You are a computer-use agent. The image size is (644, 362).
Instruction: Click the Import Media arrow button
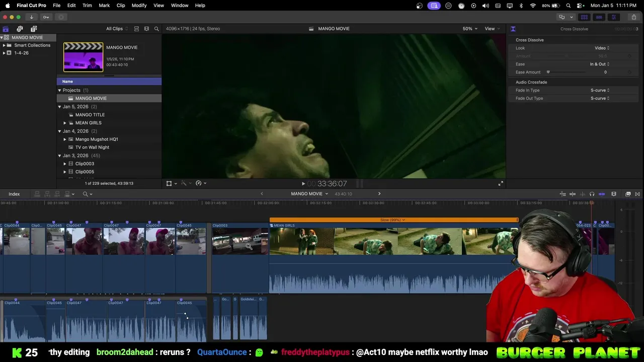pyautogui.click(x=31, y=17)
